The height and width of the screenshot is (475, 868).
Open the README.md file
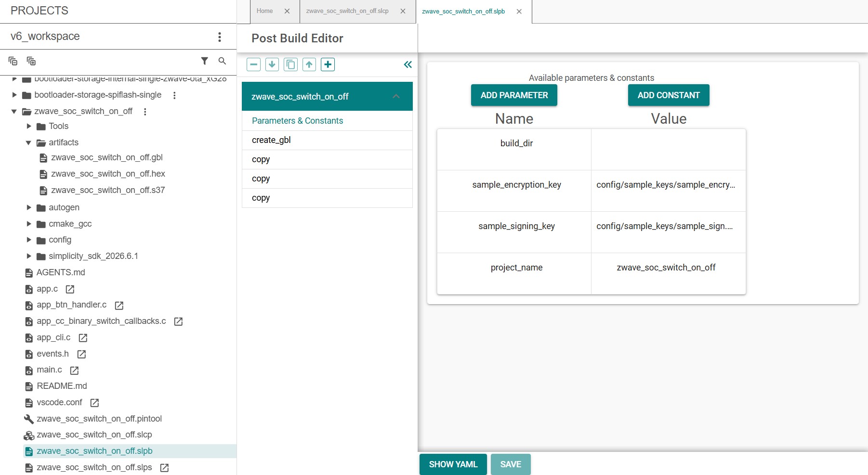pos(62,386)
